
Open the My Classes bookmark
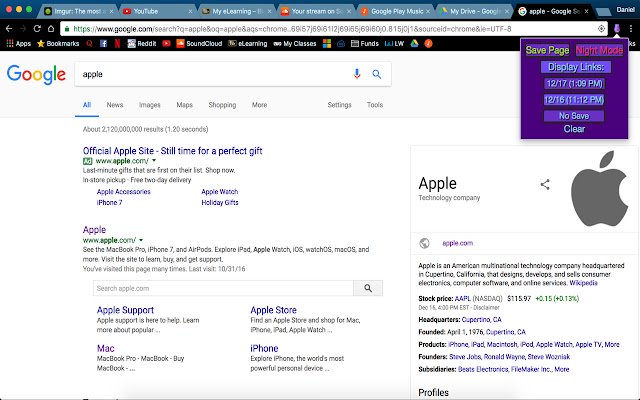295,43
